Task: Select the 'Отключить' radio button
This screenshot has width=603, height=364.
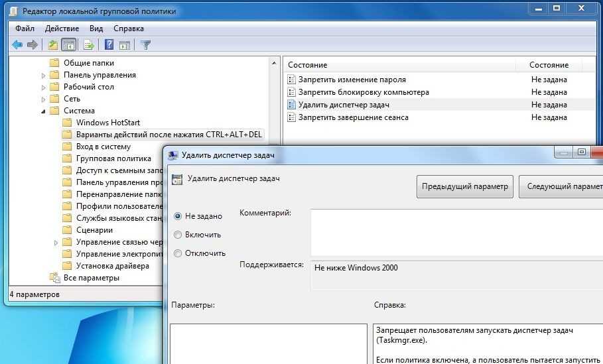Action: (x=178, y=253)
